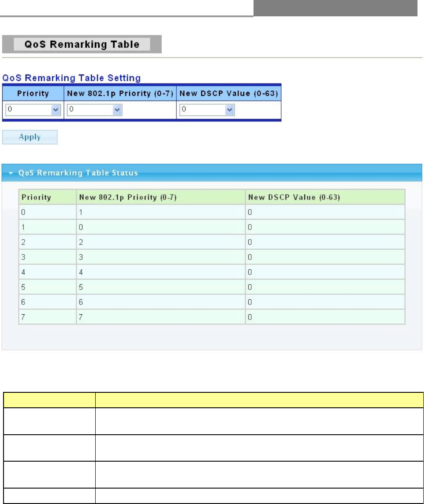This screenshot has height=504, width=425.
Task: Click DSCP value in Priority 1 row
Action: pos(325,227)
